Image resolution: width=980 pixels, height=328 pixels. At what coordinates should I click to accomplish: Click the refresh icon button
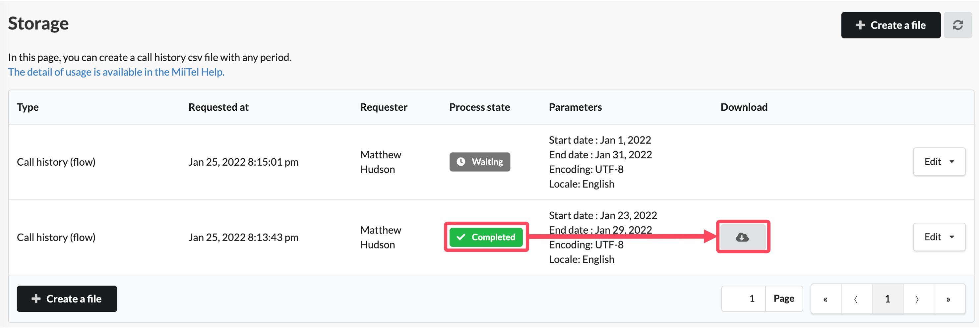click(957, 25)
